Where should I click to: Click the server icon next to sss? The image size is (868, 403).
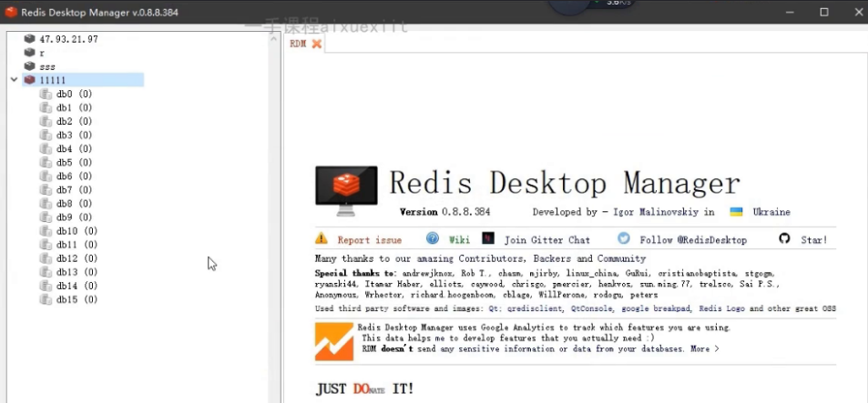click(29, 66)
